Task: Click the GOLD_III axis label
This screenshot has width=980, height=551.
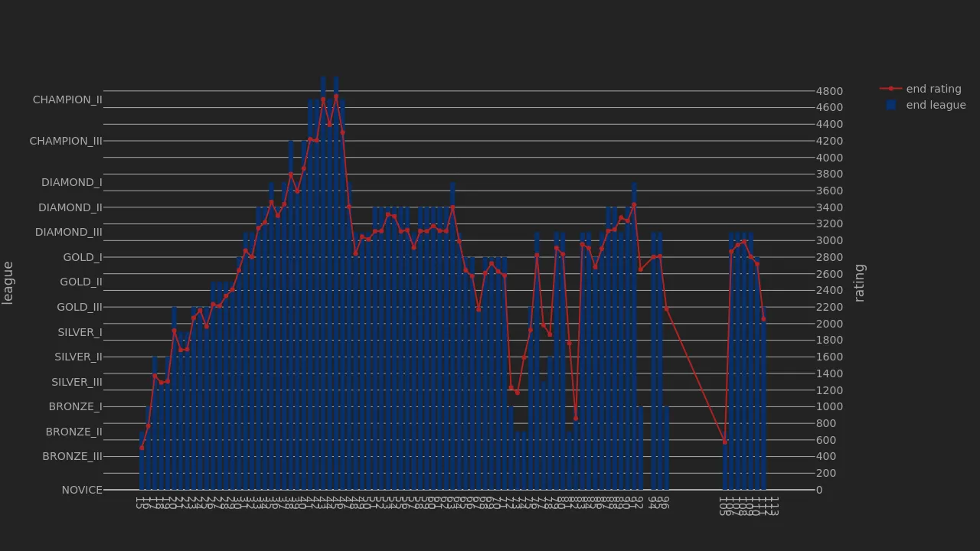Action: point(80,307)
